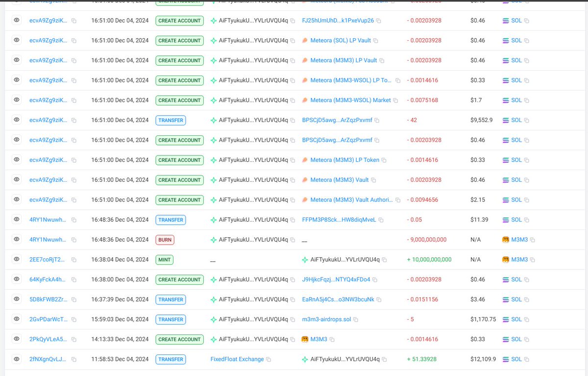Click the BURN action badge
Viewport: 588px width, 376px height.
165,240
